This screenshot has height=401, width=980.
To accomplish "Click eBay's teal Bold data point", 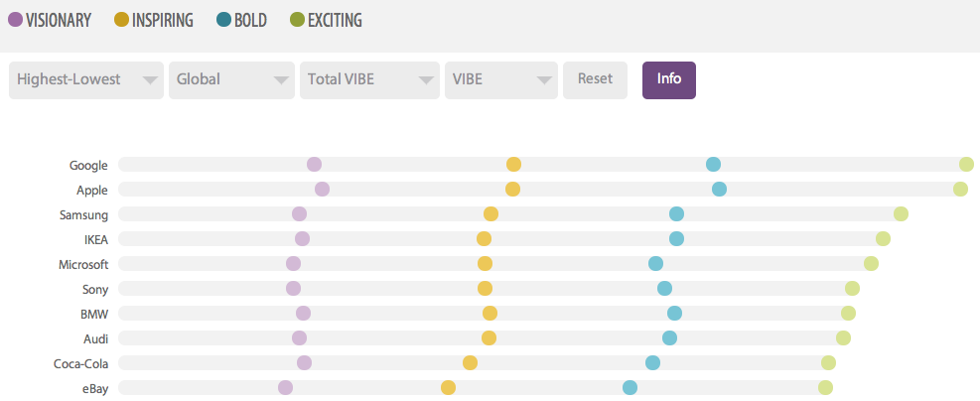I will pyautogui.click(x=630, y=388).
